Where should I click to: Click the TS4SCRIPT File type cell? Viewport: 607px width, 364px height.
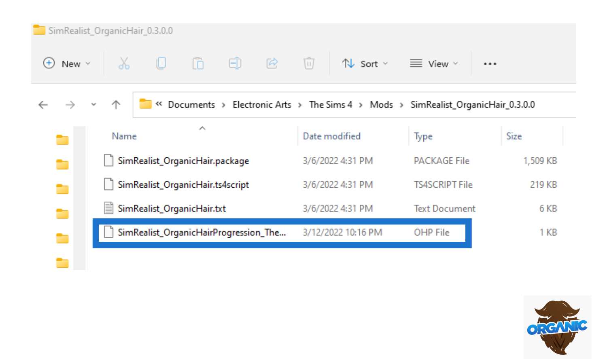click(x=443, y=185)
